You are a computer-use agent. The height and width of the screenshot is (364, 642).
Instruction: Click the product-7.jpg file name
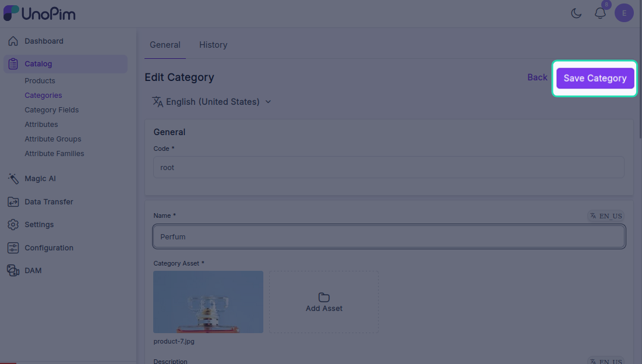[x=174, y=341]
